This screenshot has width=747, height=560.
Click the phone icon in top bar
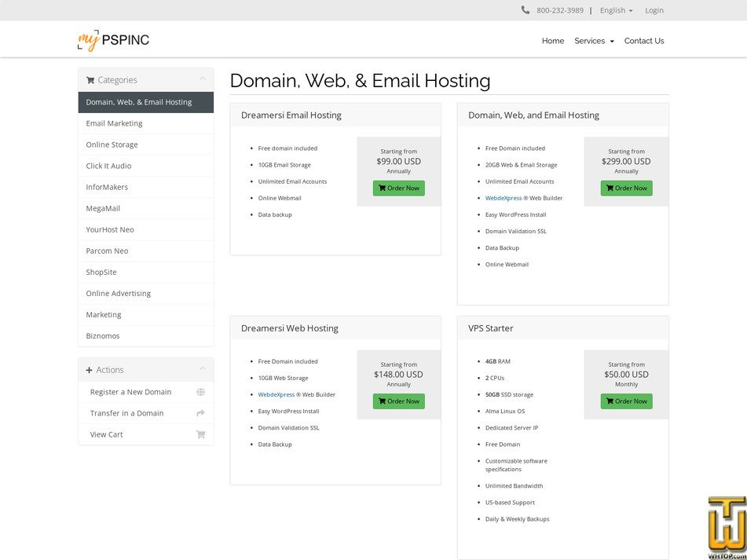525,10
